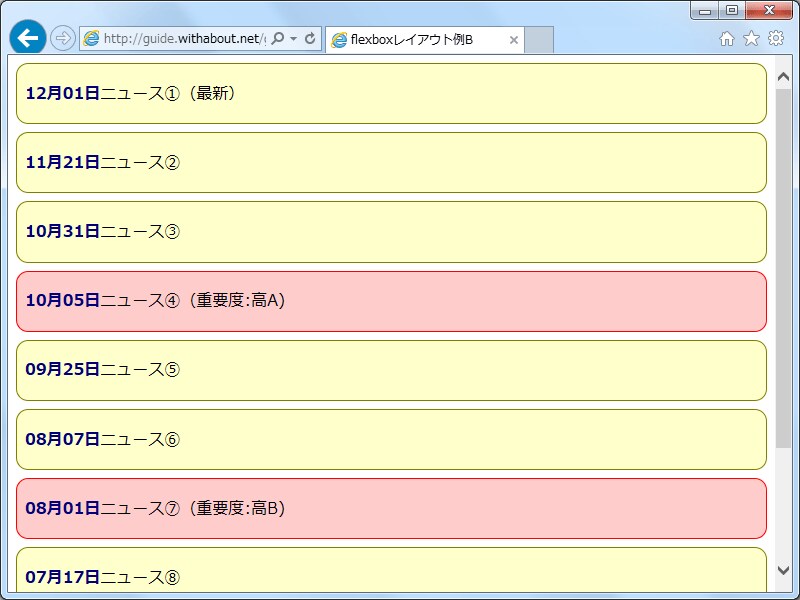Open a new blank tab

pos(539,40)
